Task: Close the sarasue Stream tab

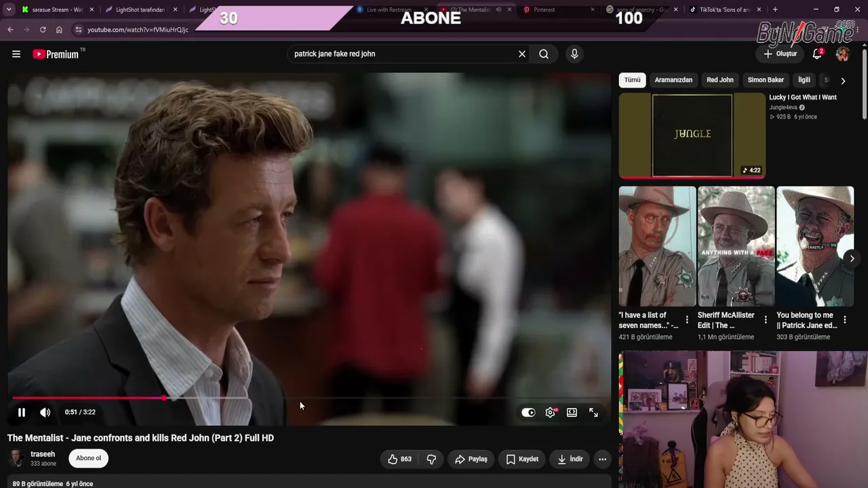Action: point(92,9)
